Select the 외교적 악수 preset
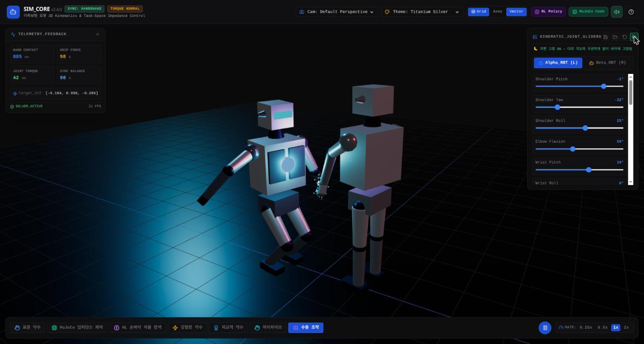Viewport: 644px width, 344px height. 228,327
